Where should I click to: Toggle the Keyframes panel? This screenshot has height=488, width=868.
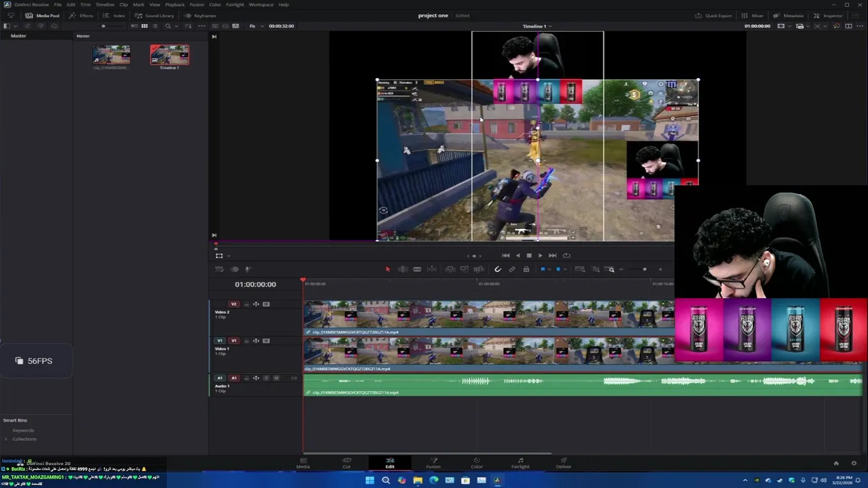click(x=201, y=16)
